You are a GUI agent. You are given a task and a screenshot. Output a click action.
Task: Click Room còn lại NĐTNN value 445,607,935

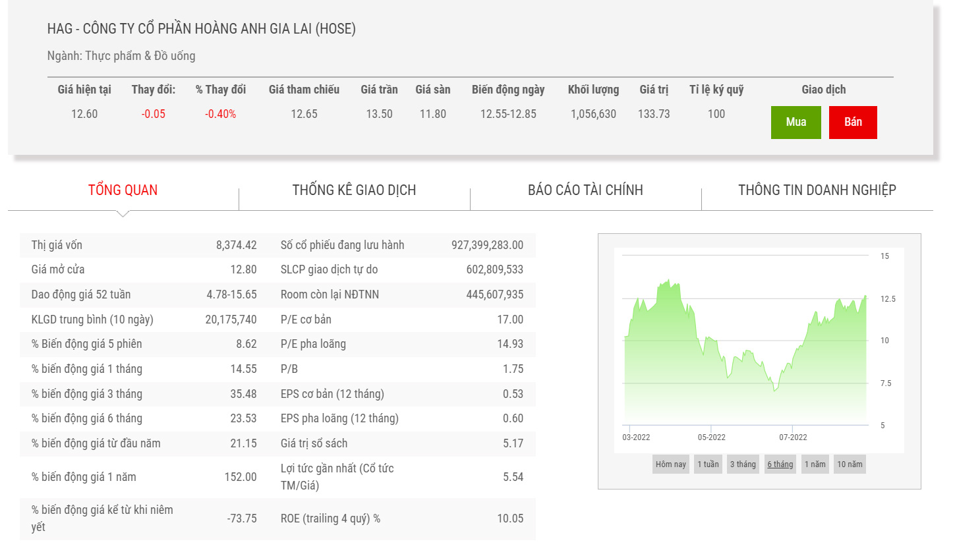click(495, 294)
